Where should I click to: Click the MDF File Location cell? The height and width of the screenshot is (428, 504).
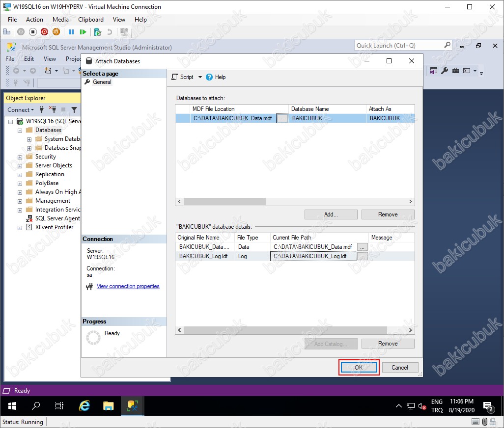point(233,118)
